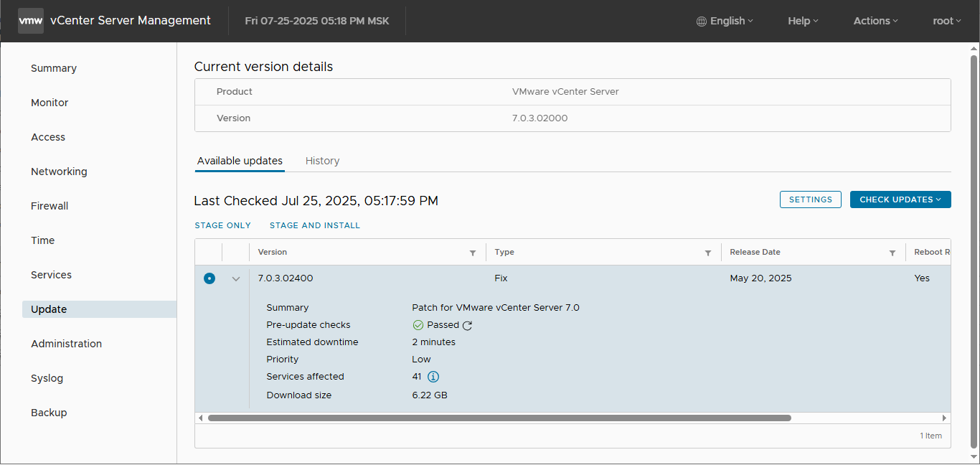980x465 pixels.
Task: Open the Help dropdown menu
Action: [x=803, y=21]
